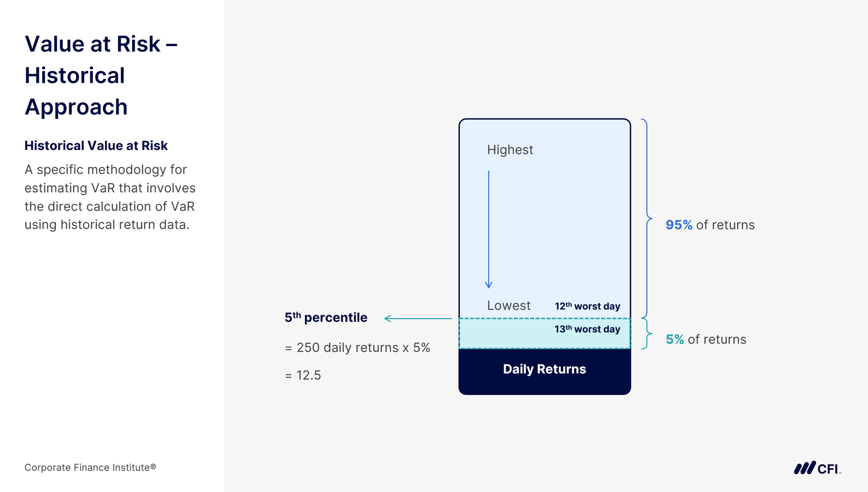This screenshot has height=492, width=868.
Task: Click the blue downward arrow below Highest
Action: pyautogui.click(x=489, y=229)
